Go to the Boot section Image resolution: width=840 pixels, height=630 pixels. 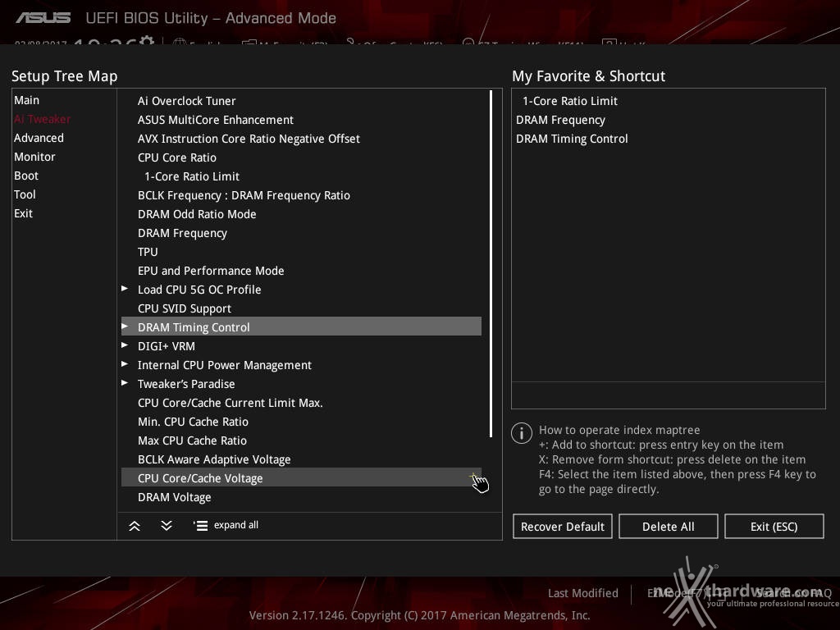pyautogui.click(x=26, y=176)
